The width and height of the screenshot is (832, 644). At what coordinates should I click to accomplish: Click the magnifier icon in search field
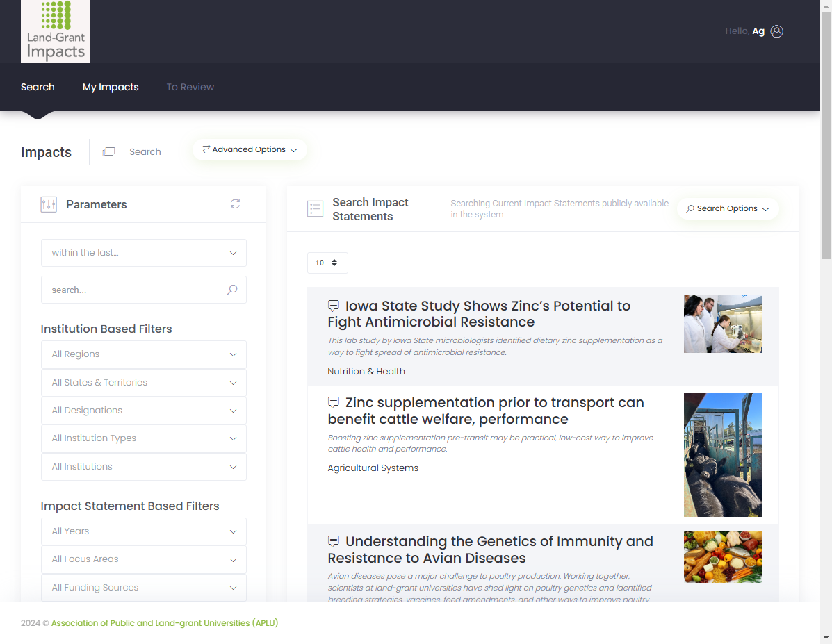pyautogui.click(x=232, y=290)
